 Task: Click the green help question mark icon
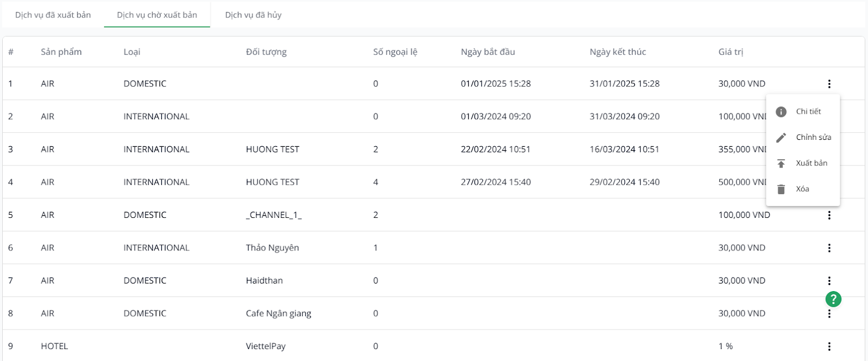pyautogui.click(x=833, y=299)
